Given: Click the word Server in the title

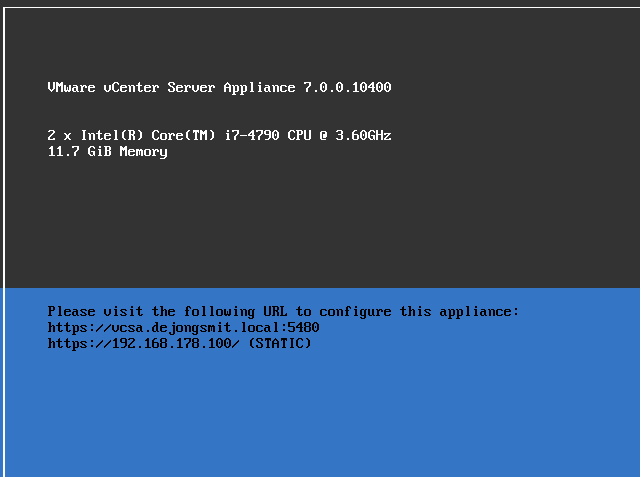Looking at the screenshot, I should tap(191, 87).
